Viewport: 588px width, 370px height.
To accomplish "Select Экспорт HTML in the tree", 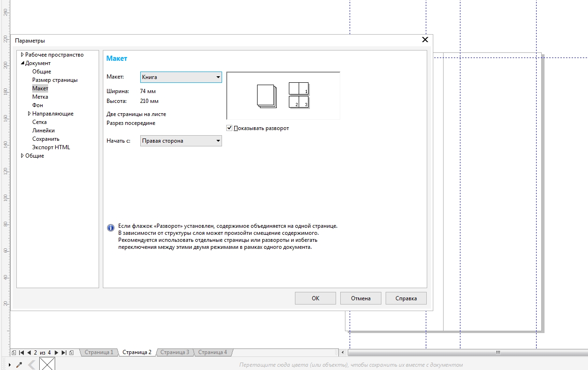I will pos(51,147).
